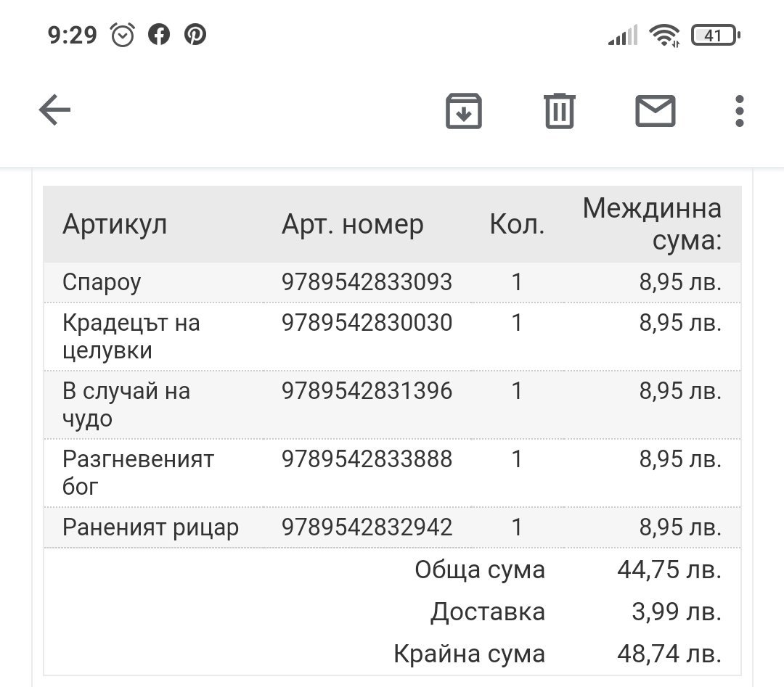Tap the 'Доставка' shipping cost row
The width and height of the screenshot is (784, 687).
pyautogui.click(x=487, y=612)
